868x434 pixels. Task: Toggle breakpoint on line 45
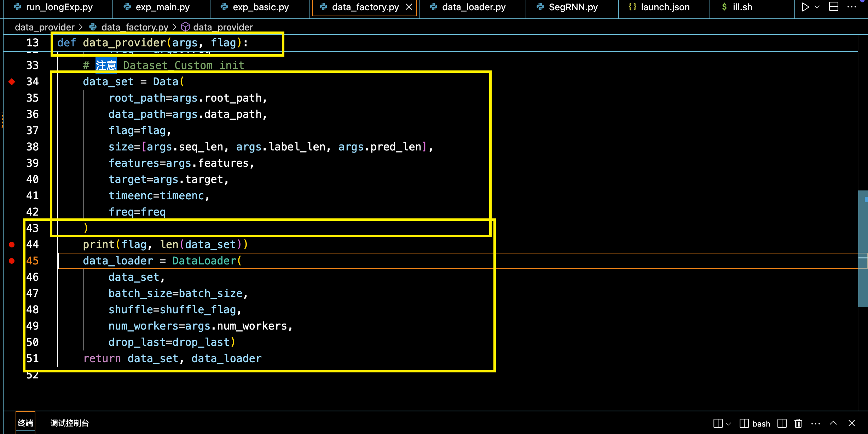pyautogui.click(x=12, y=261)
